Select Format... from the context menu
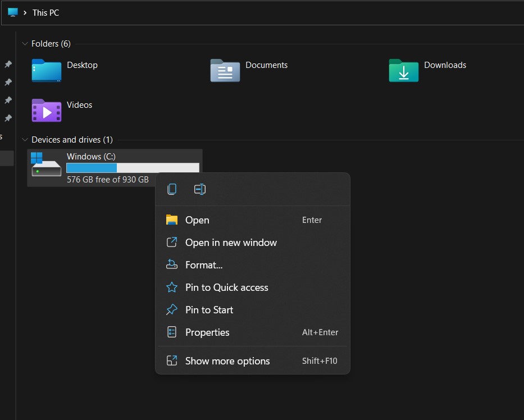This screenshot has height=420, width=524. coord(204,264)
